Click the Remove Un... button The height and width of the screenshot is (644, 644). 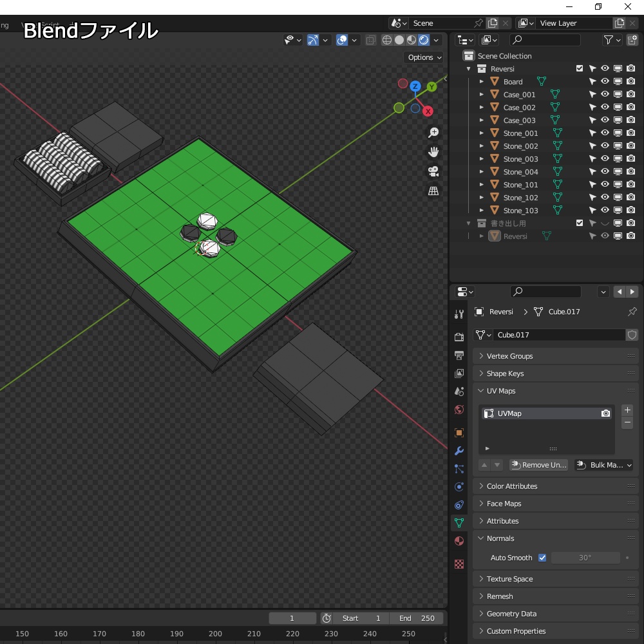(x=538, y=465)
